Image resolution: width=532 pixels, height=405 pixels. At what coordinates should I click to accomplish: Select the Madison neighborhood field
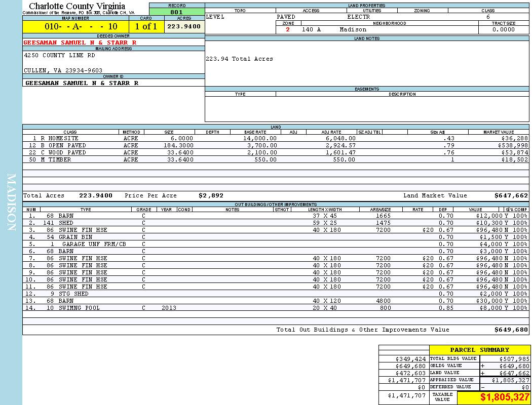(x=353, y=30)
